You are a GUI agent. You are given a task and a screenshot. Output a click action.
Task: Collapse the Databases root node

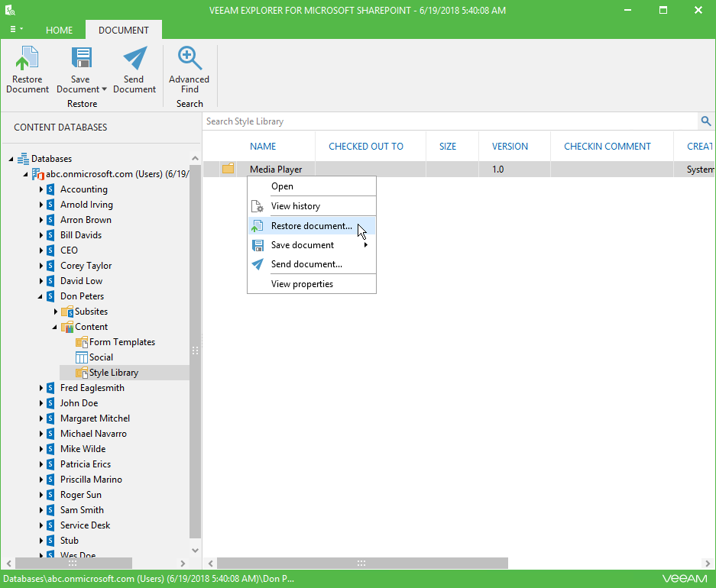pos(11,159)
